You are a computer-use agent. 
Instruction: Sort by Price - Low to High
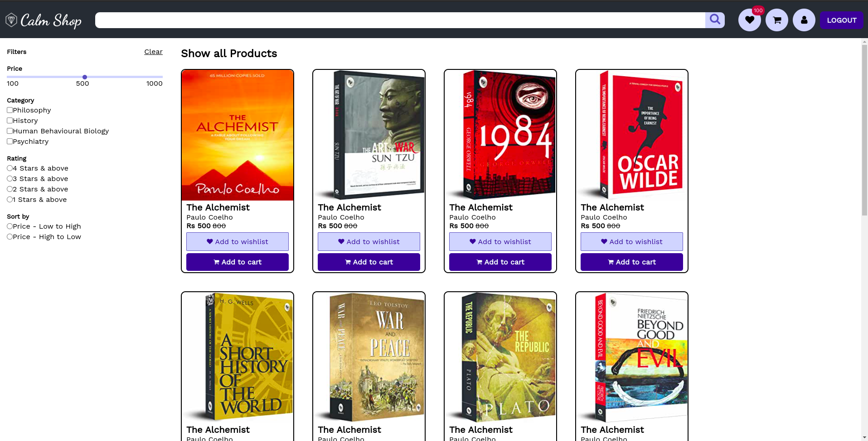(x=10, y=226)
